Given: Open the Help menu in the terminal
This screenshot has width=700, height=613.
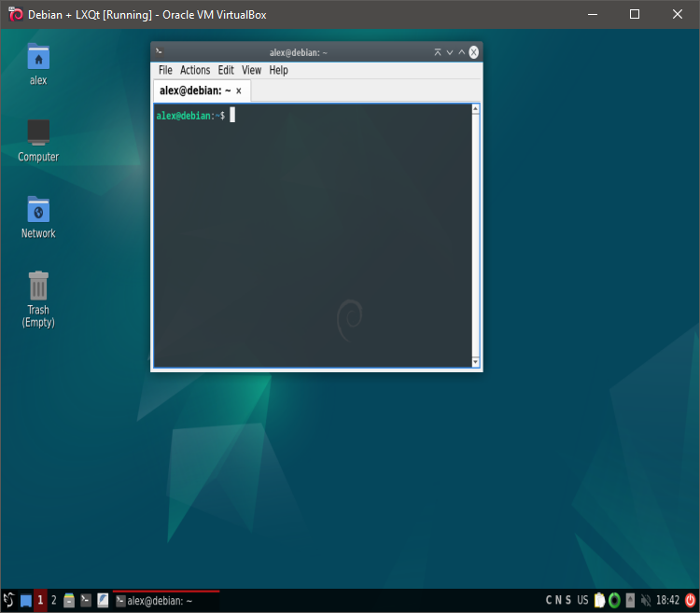Looking at the screenshot, I should 278,70.
